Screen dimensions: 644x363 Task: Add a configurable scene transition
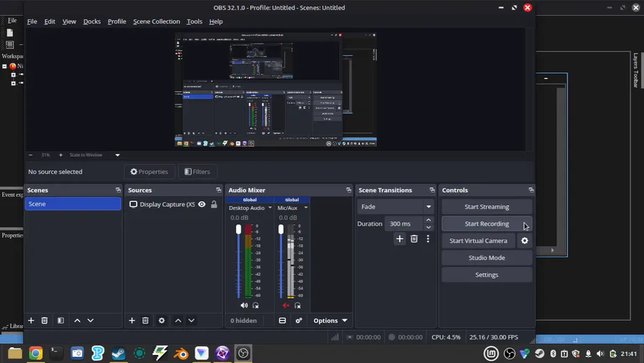[399, 239]
